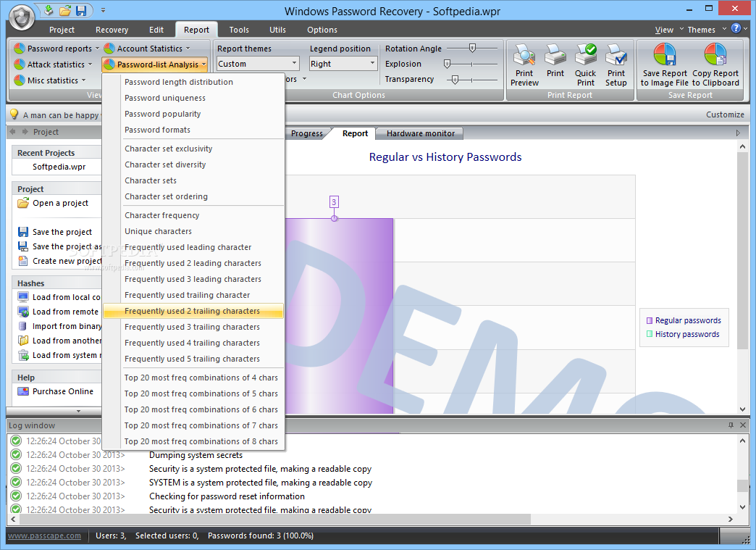Open the Report themes Custom combo box
Screen dimensions: 756x550
tap(258, 64)
